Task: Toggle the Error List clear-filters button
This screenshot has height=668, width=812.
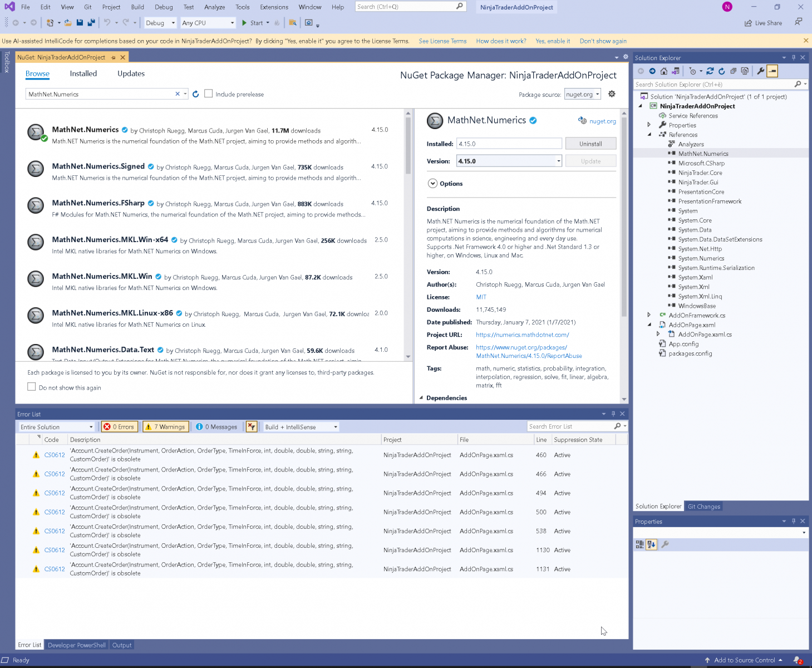Action: 252,427
